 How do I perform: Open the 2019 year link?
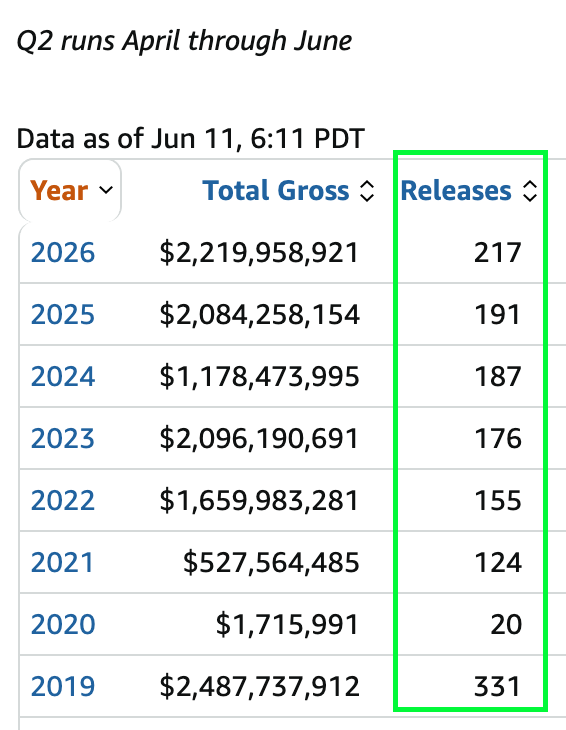63,686
